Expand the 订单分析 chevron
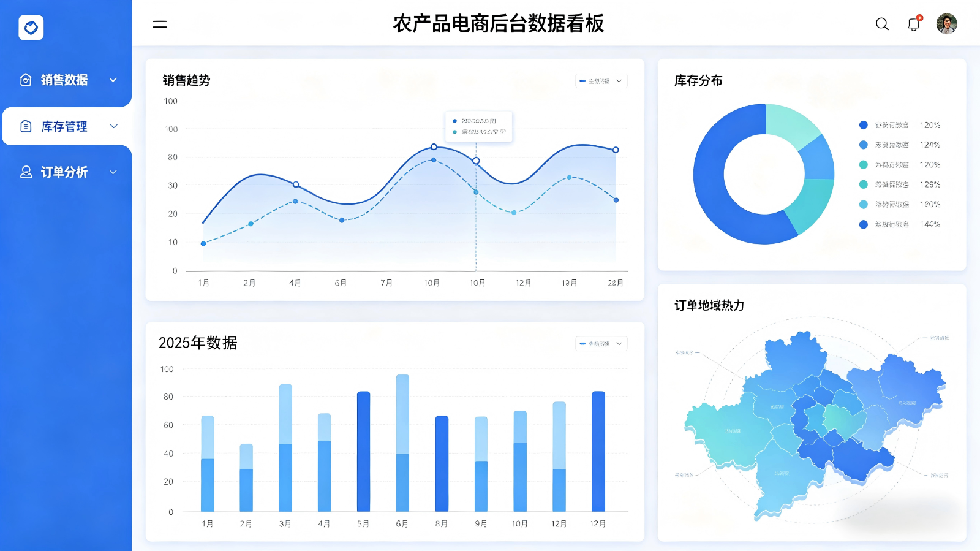Image resolution: width=980 pixels, height=551 pixels. 113,172
